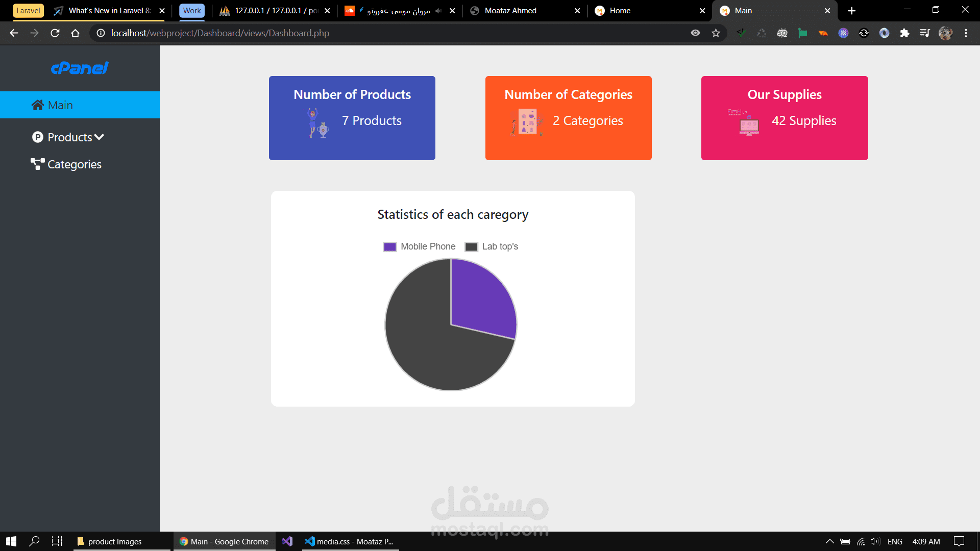Open a new browser tab
Viewport: 980px width, 551px height.
(851, 11)
